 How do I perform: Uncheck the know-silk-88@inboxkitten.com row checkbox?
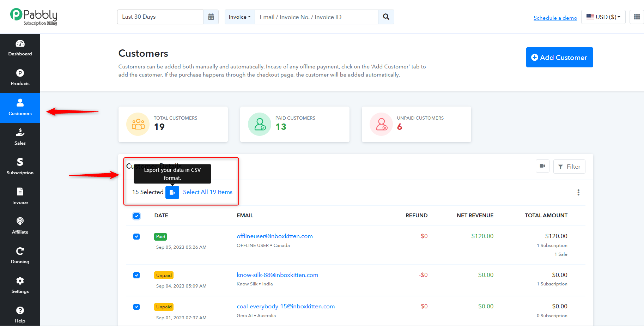(x=136, y=275)
